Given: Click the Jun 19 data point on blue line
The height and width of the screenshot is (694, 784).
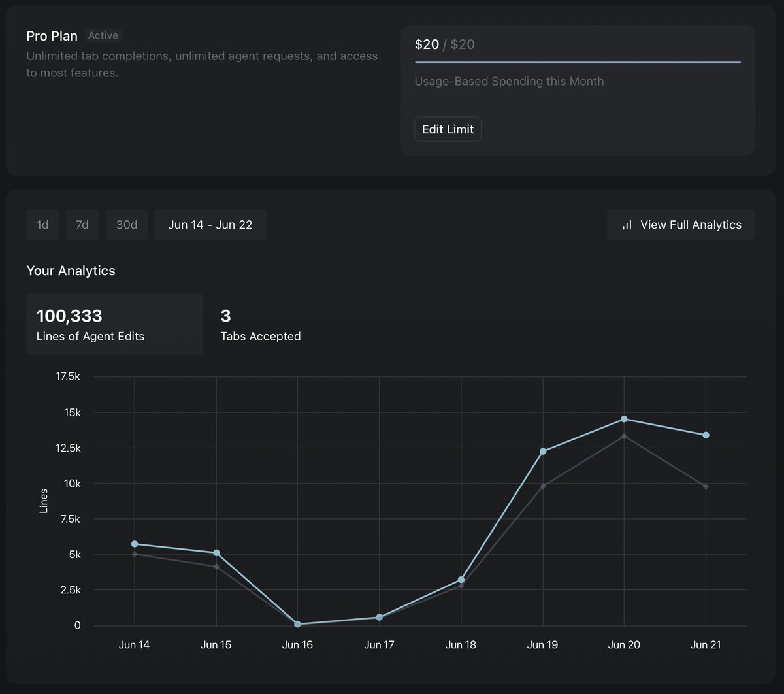Looking at the screenshot, I should click(x=542, y=451).
